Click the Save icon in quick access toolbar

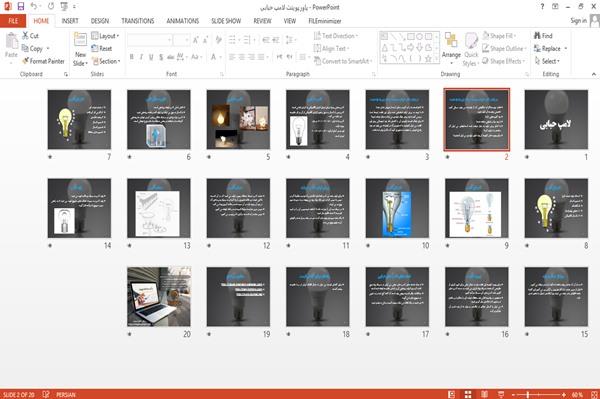click(21, 7)
